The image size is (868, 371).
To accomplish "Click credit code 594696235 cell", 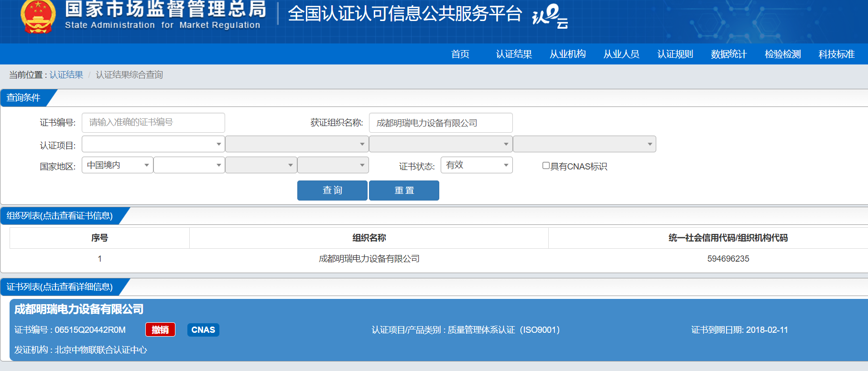I will tap(728, 259).
